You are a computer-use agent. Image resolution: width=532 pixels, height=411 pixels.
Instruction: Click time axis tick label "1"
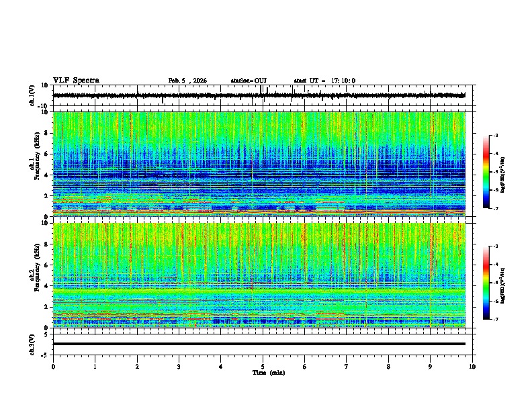(x=95, y=367)
